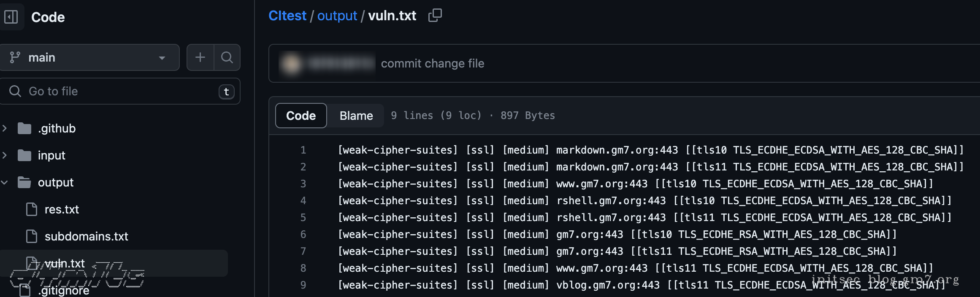980x297 pixels.
Task: Click the input folder icon
Action: click(x=24, y=155)
